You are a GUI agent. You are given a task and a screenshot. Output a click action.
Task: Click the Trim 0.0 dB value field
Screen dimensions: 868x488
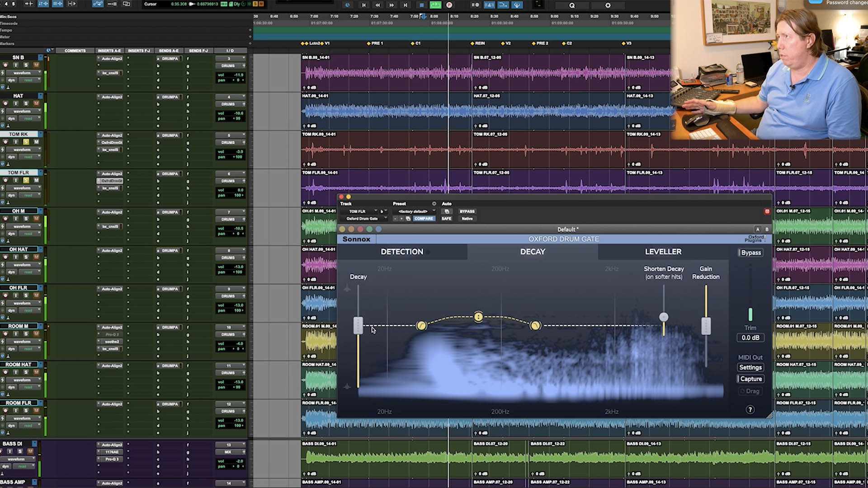tap(750, 338)
